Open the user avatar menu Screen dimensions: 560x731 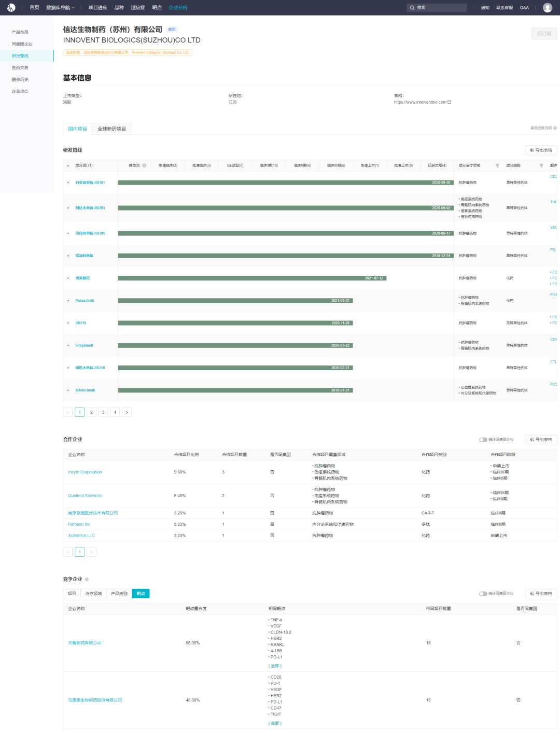point(548,8)
